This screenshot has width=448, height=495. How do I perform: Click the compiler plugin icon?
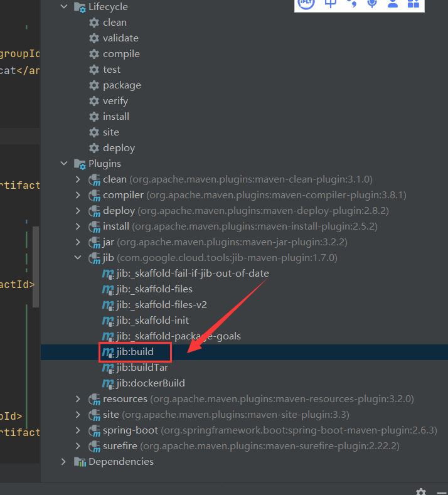[x=94, y=195]
